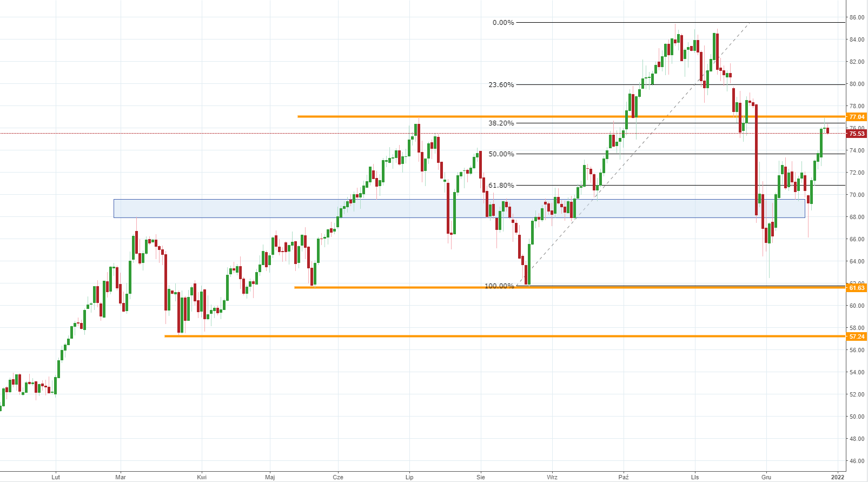Select the 23.60% Fibonacci level label
The width and height of the screenshot is (868, 482).
pyautogui.click(x=501, y=85)
